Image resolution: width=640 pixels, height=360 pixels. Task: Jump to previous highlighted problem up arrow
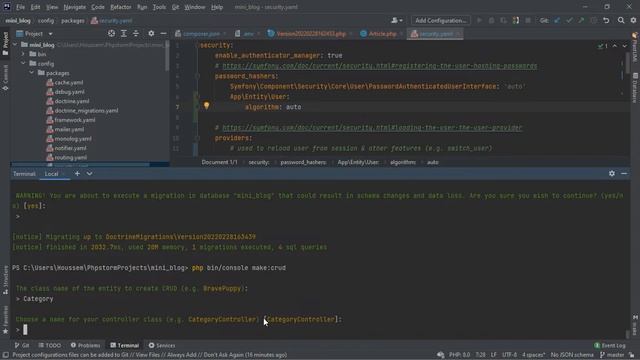click(615, 46)
